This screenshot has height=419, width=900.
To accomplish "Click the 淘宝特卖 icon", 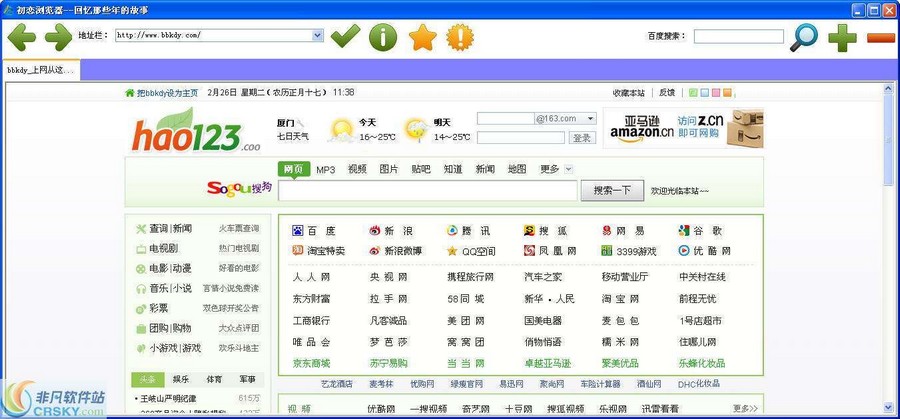I will [x=297, y=251].
